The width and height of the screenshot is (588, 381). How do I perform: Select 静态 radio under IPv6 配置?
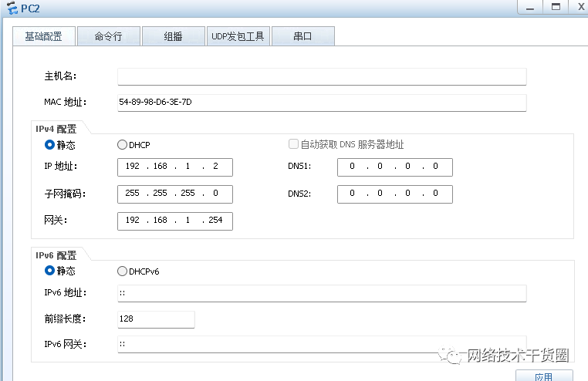point(49,271)
